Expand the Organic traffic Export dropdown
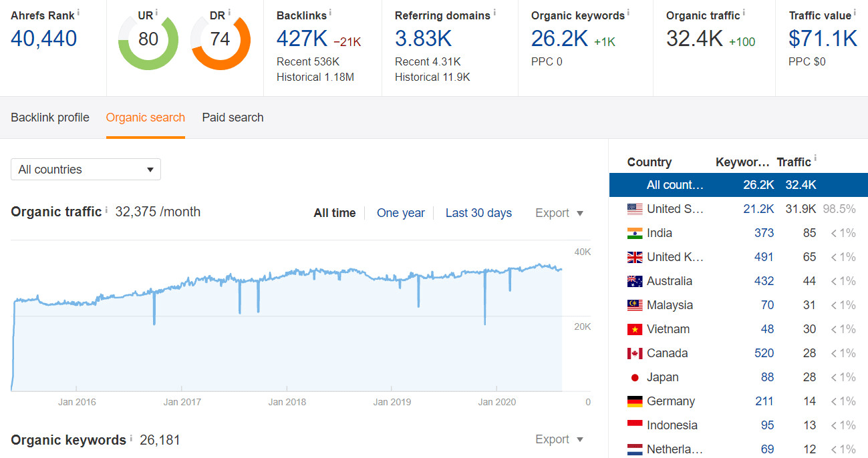The height and width of the screenshot is (458, 868). pyautogui.click(x=559, y=212)
